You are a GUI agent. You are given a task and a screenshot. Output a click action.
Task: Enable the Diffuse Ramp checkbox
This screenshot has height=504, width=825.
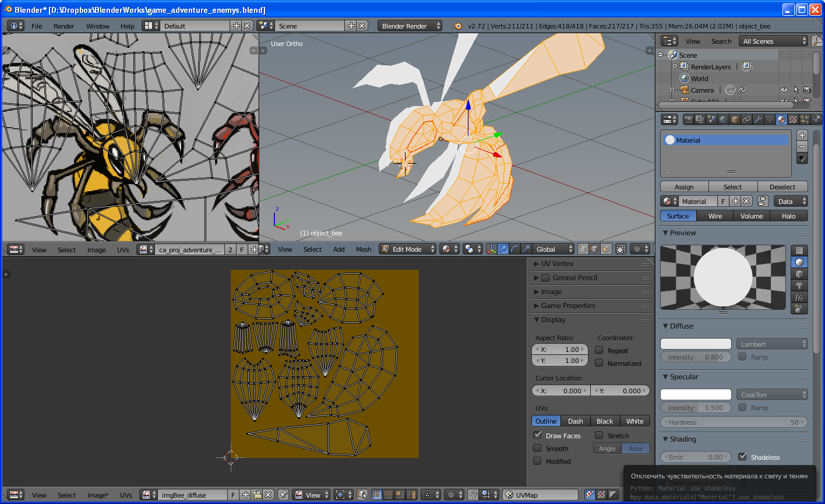click(x=742, y=357)
